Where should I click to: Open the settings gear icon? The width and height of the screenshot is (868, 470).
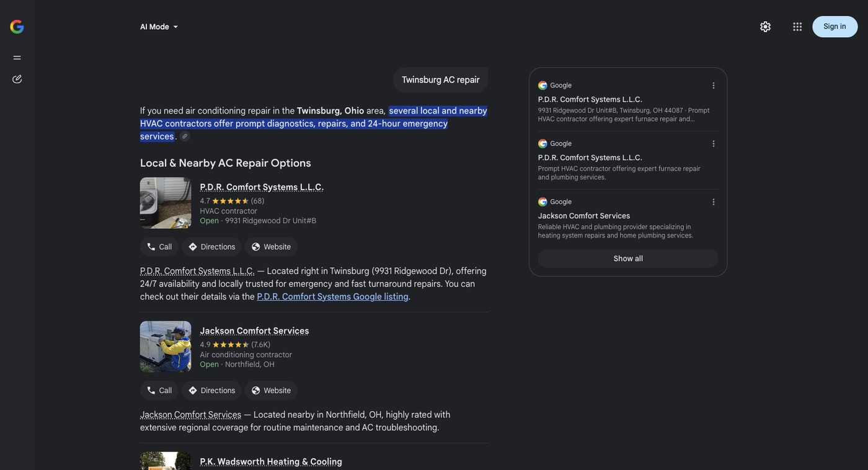tap(765, 27)
